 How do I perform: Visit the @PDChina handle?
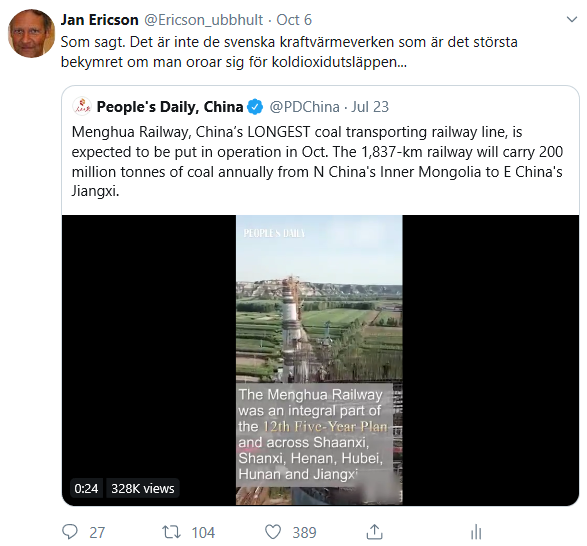tap(304, 107)
